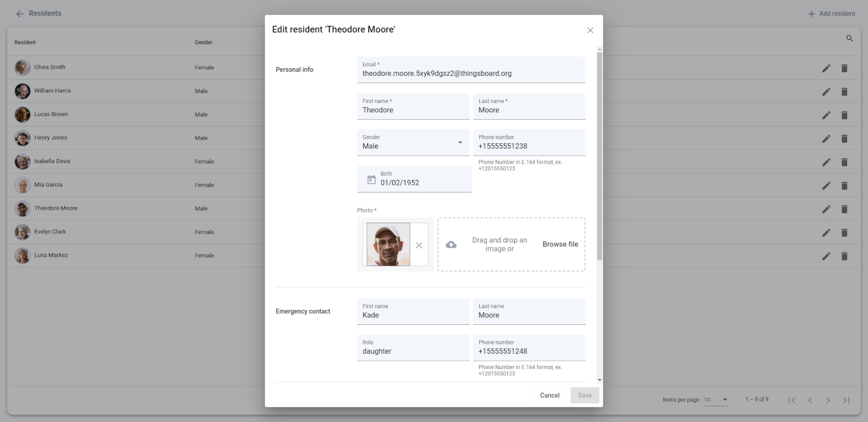
Task: Delete William Harris using the trash icon
Action: [x=844, y=91]
